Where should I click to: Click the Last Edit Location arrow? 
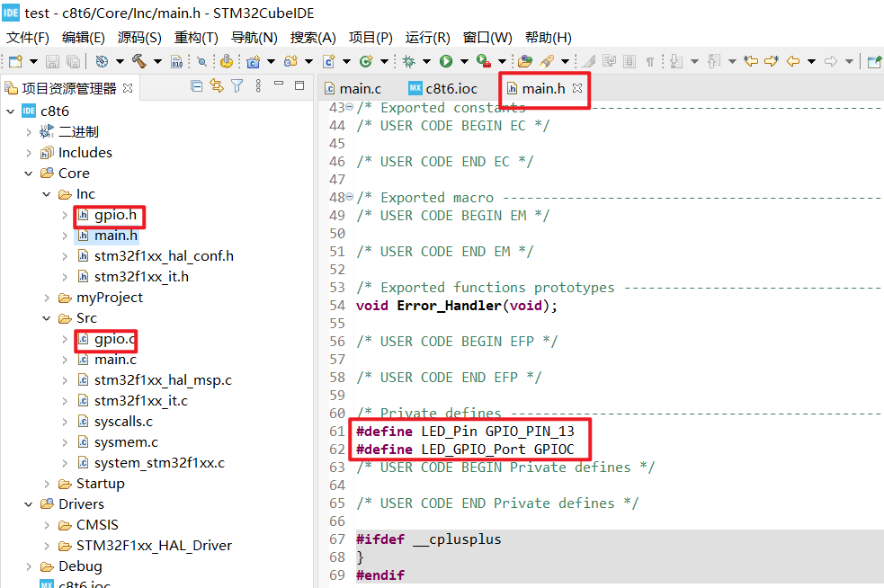(751, 61)
